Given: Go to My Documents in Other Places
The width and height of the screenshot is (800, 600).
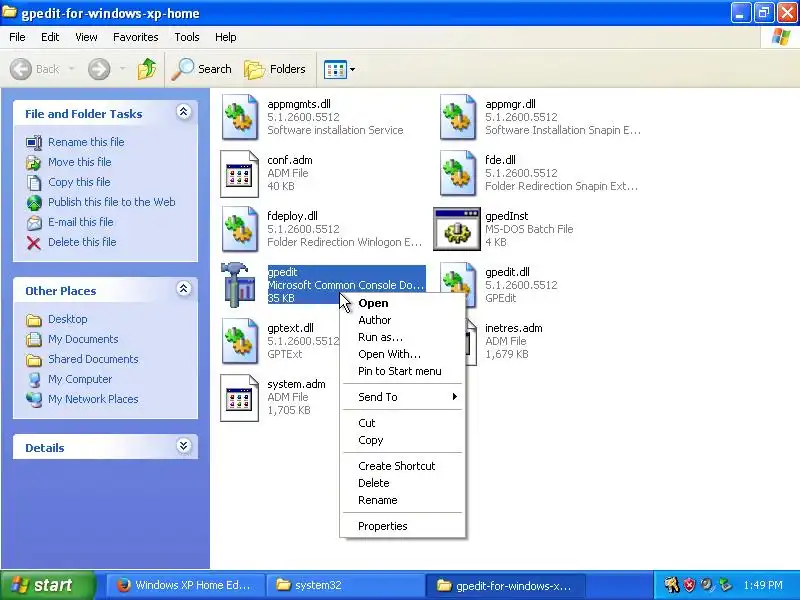Looking at the screenshot, I should (83, 339).
